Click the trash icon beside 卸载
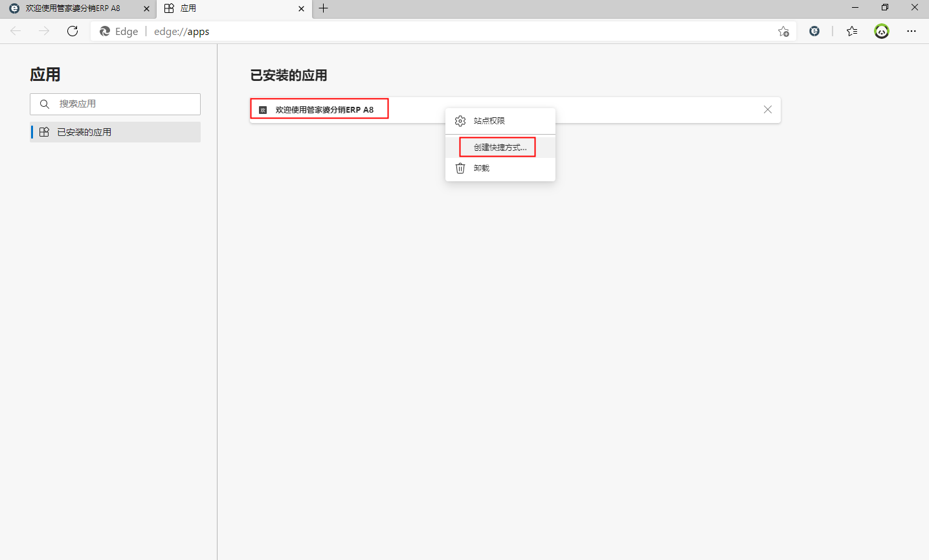This screenshot has width=929, height=560. click(460, 168)
